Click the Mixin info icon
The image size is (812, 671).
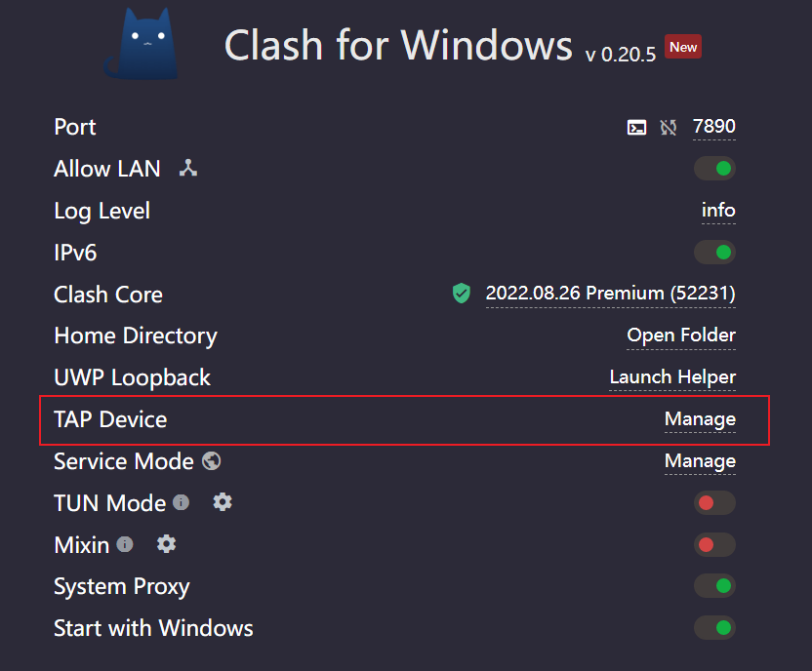click(127, 543)
